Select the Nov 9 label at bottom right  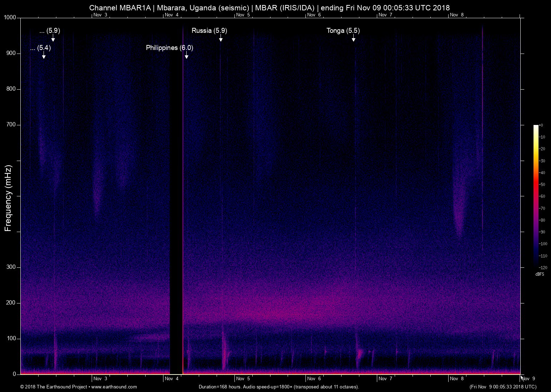pyautogui.click(x=529, y=378)
